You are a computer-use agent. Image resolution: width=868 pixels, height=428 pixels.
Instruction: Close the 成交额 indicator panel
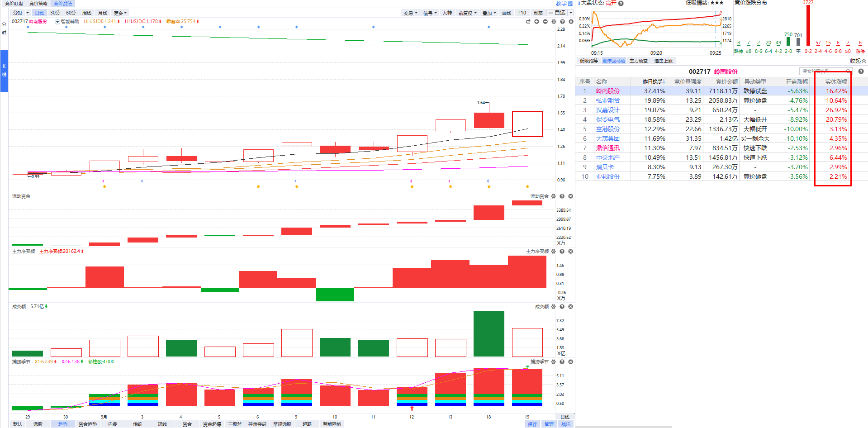(x=570, y=307)
